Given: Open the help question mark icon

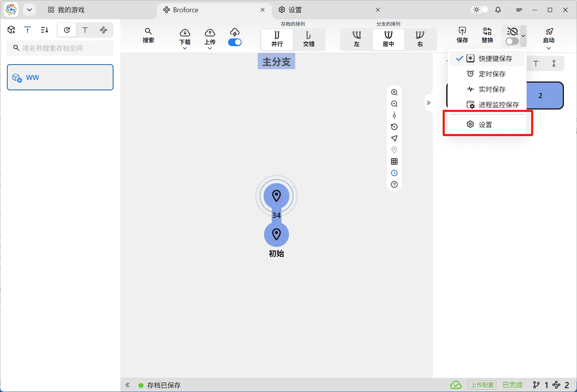Looking at the screenshot, I should tap(394, 184).
